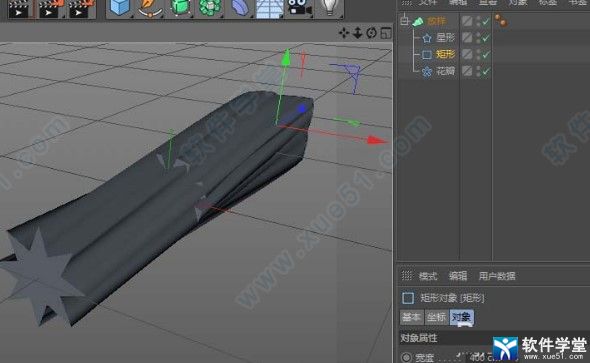Toggle the green enable checkmark for 花瓣
The width and height of the screenshot is (590, 363).
[486, 71]
